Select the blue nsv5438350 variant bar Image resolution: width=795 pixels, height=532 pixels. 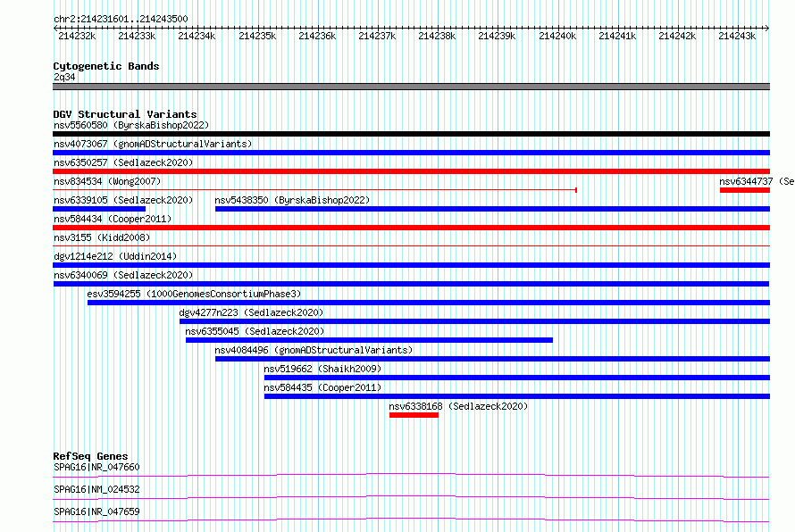click(492, 209)
